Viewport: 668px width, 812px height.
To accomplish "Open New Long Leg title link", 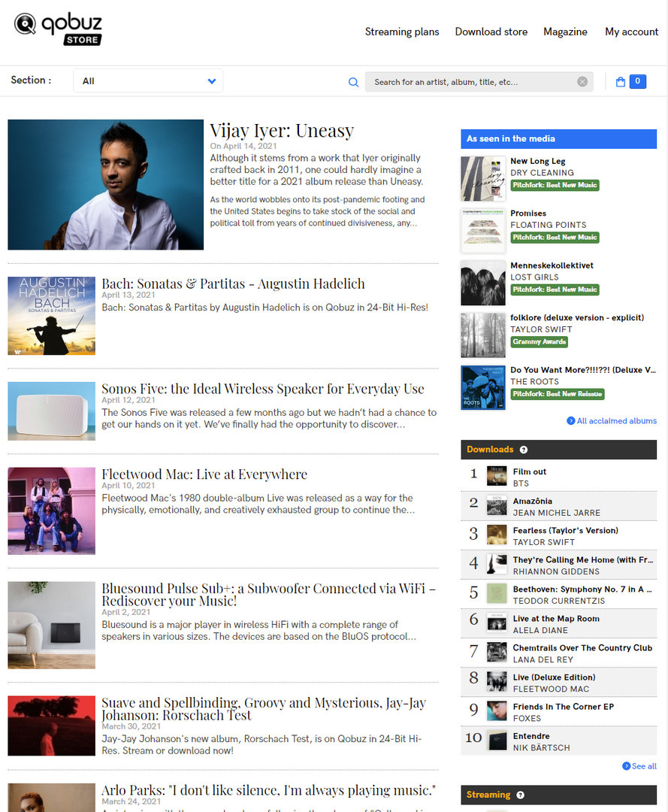I will point(537,161).
